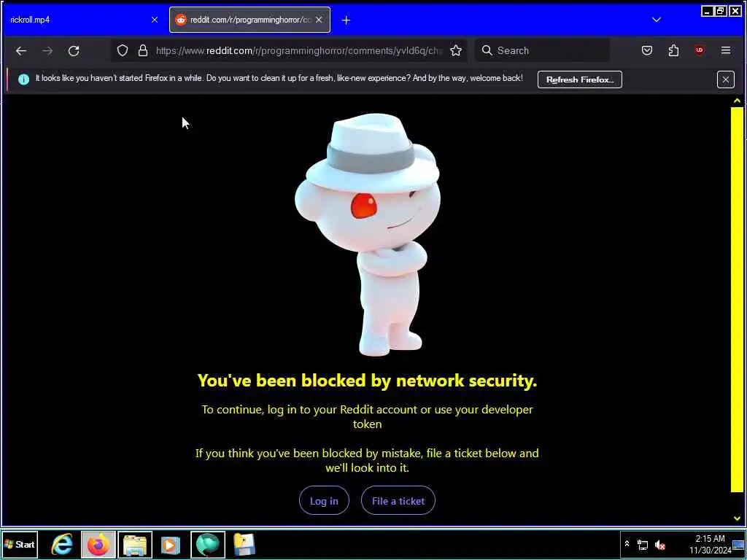Screen dimensions: 747x560
Task: Open site info via the padlock icon
Action: (142, 50)
